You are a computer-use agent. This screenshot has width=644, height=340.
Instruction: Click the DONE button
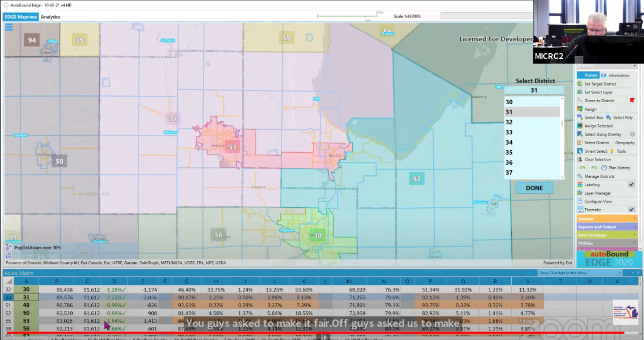point(534,188)
